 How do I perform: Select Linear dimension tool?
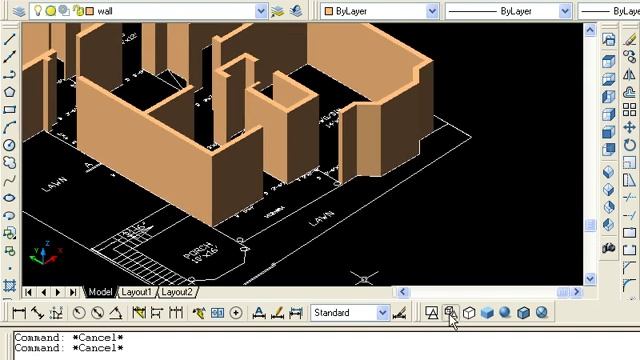[19, 313]
